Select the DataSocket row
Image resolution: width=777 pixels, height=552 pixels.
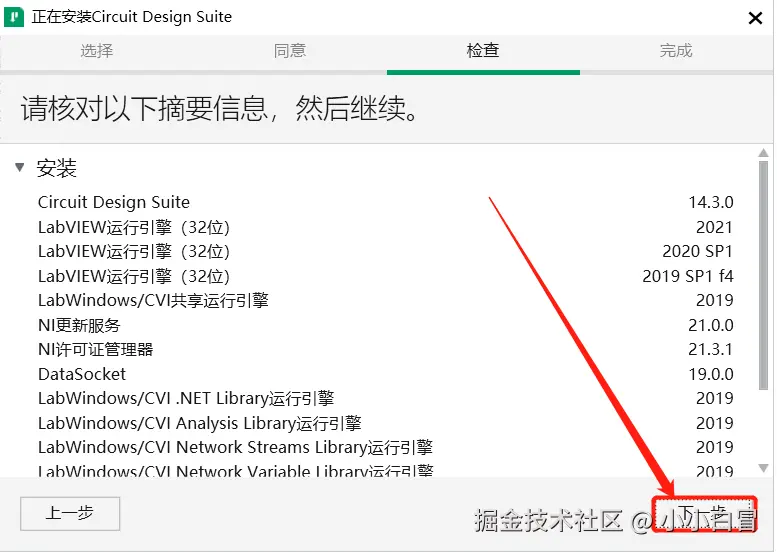[386, 374]
